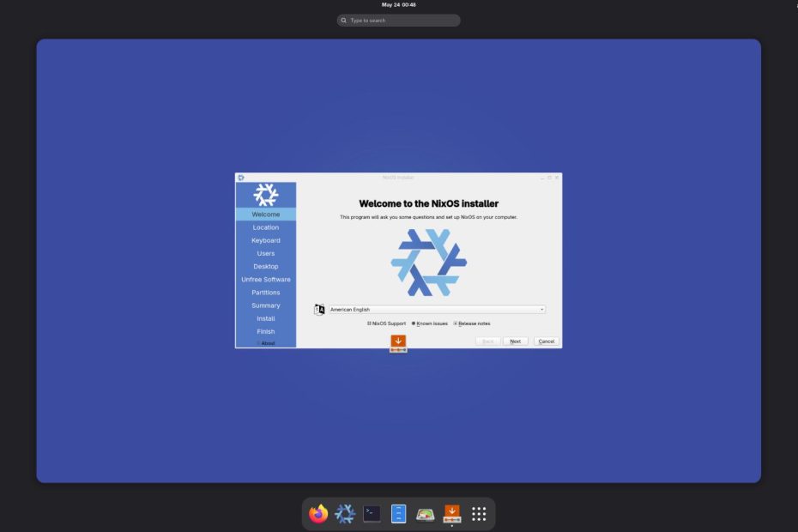Show all applications grid
798x532 pixels.
tap(479, 514)
